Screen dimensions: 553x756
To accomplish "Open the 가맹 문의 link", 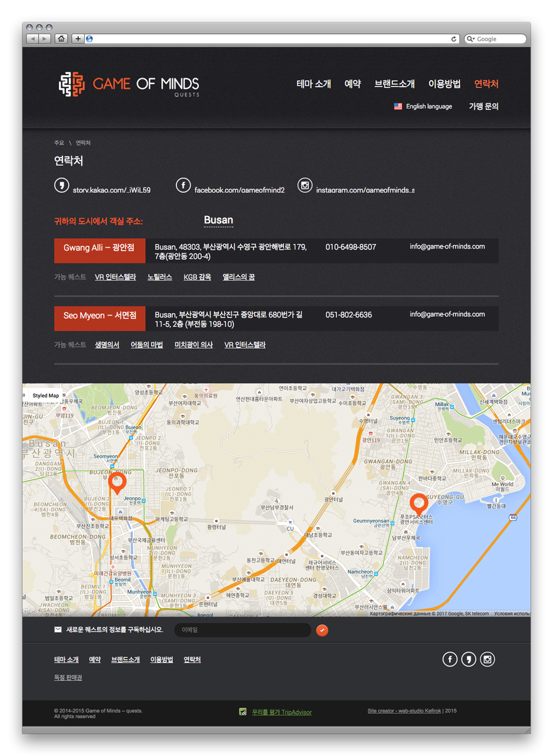I will click(484, 106).
